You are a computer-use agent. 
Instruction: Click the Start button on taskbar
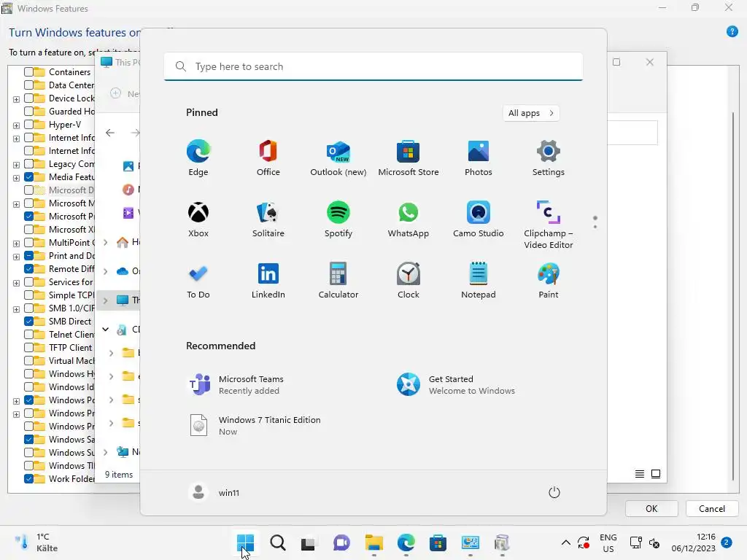tap(245, 542)
